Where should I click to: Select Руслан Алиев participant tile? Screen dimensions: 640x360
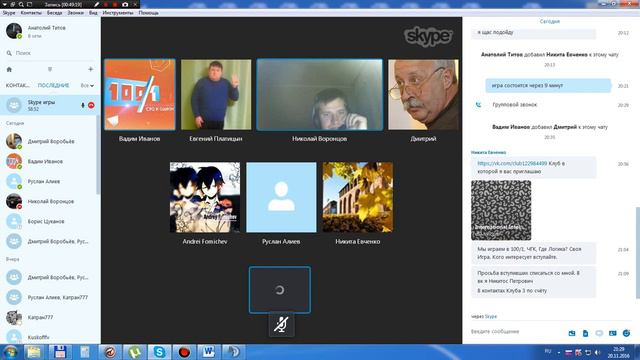pos(281,197)
